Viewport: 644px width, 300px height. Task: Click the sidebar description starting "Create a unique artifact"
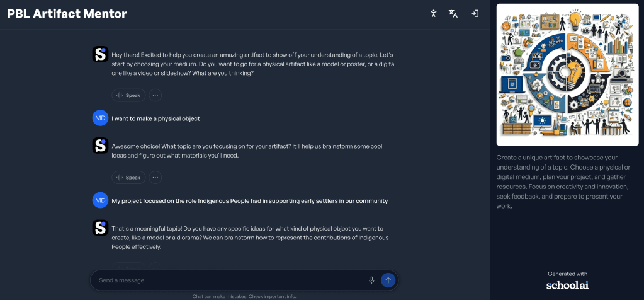tap(563, 182)
